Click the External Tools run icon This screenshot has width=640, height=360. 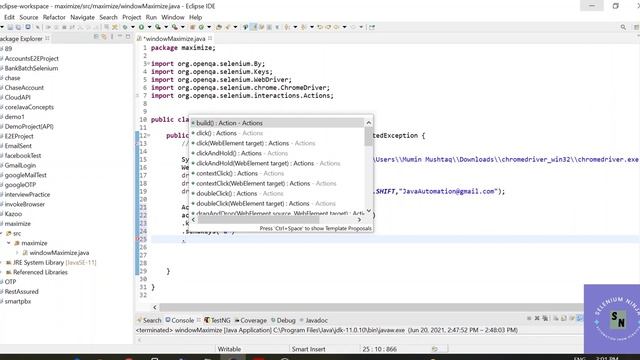tap(175, 27)
